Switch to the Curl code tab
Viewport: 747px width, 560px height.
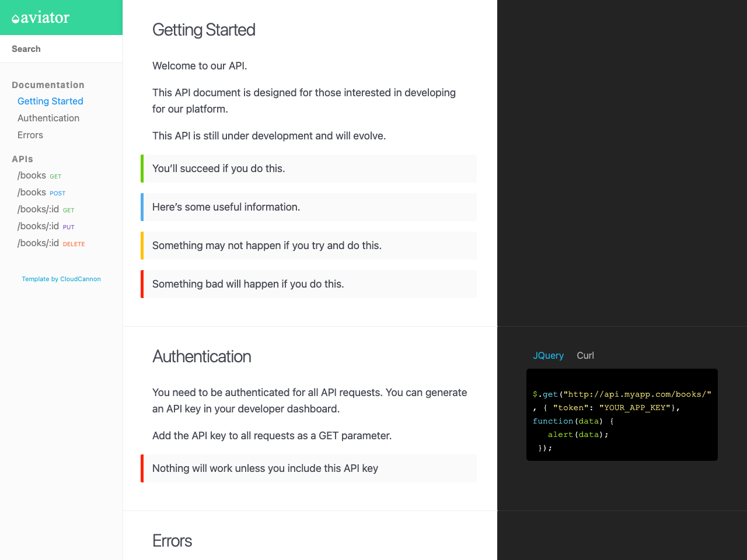point(585,355)
